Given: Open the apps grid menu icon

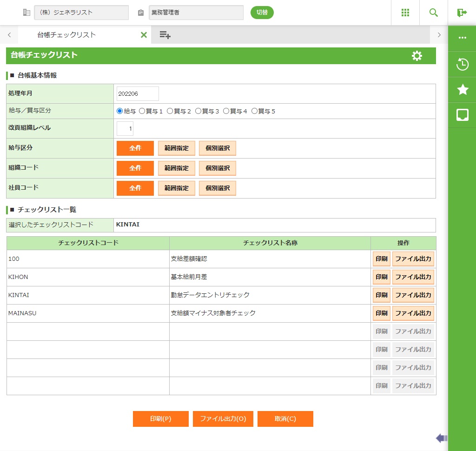Looking at the screenshot, I should pos(405,13).
